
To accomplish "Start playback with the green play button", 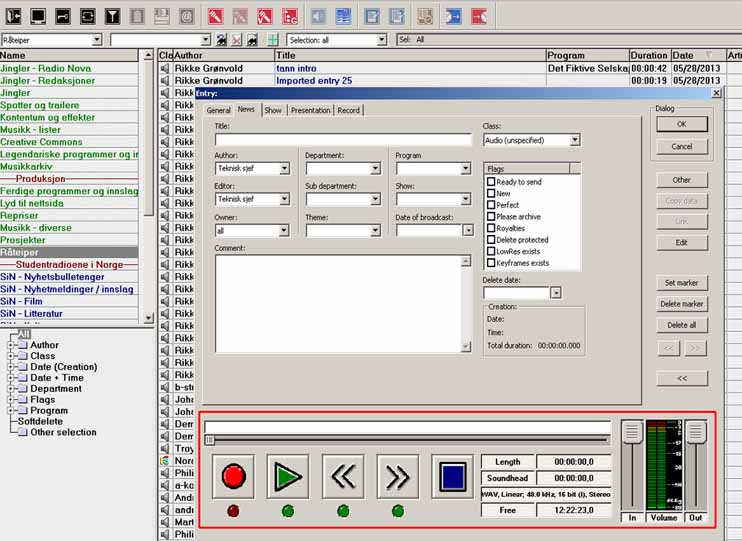I will [x=288, y=476].
